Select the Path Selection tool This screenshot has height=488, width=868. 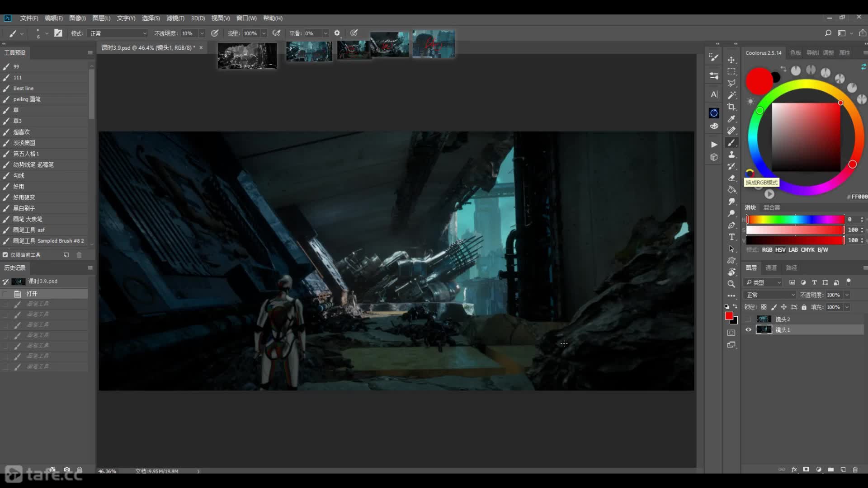731,249
